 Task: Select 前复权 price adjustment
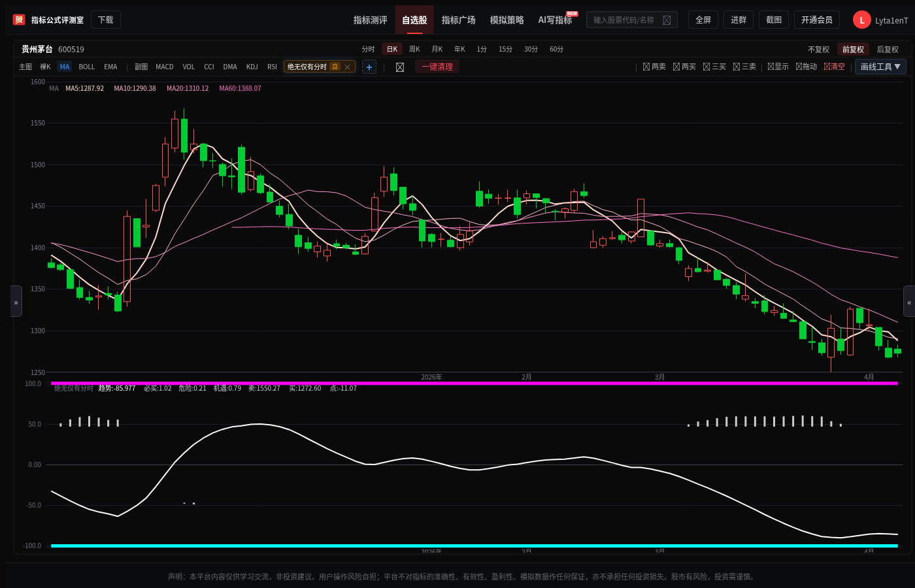[x=853, y=50]
